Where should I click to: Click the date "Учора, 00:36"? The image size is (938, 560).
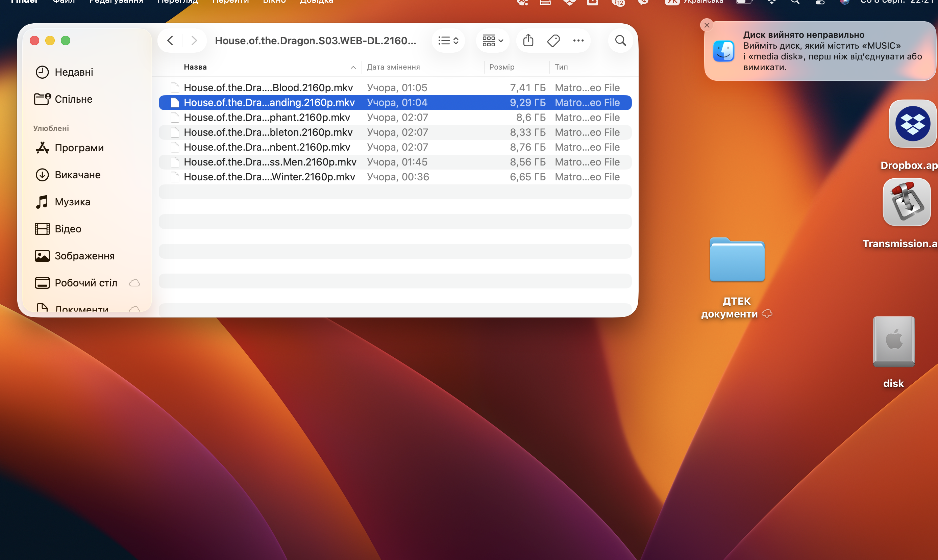(398, 177)
